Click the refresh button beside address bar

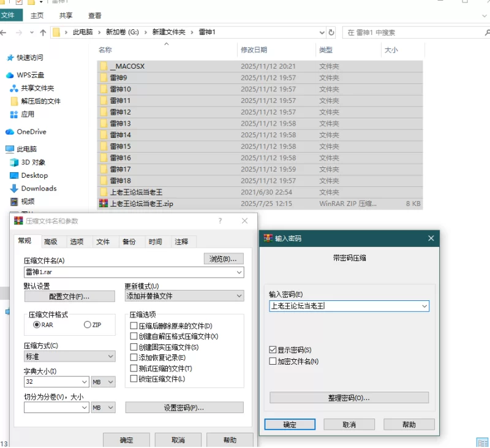point(331,32)
